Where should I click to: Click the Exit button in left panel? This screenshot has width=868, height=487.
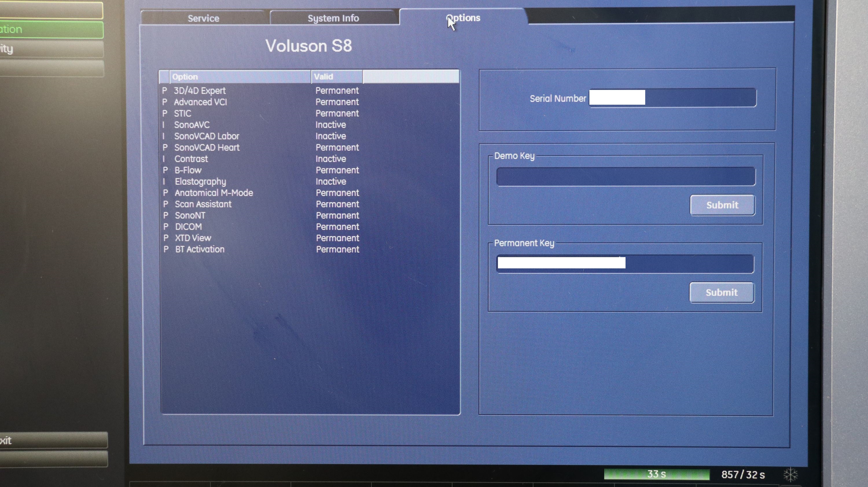[x=53, y=440]
